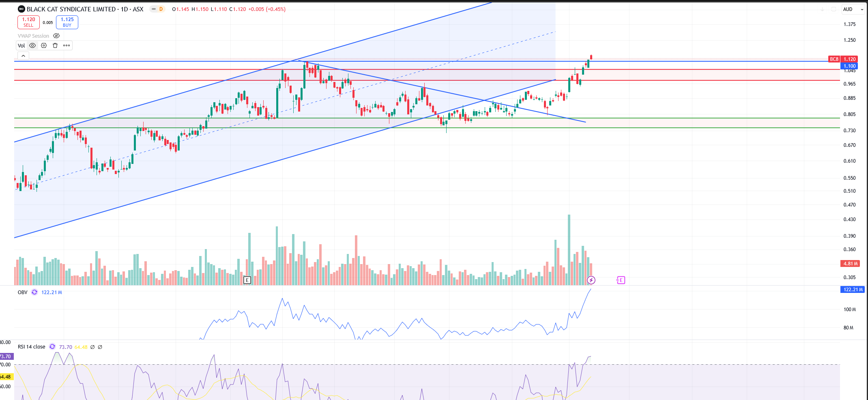Click the earnings 'E' marker on the time axis

click(247, 280)
